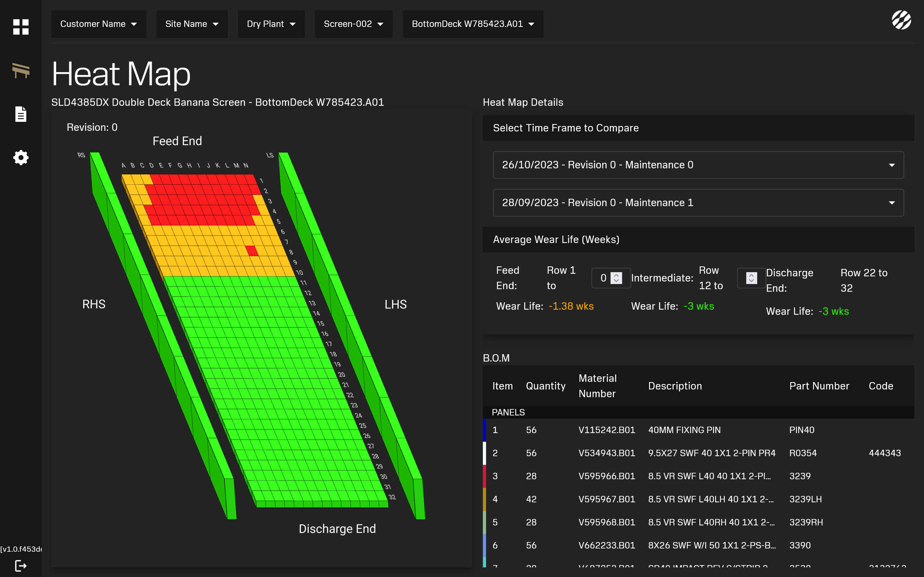
Task: Open the dashboard grid icon in sidebar
Action: (x=21, y=27)
